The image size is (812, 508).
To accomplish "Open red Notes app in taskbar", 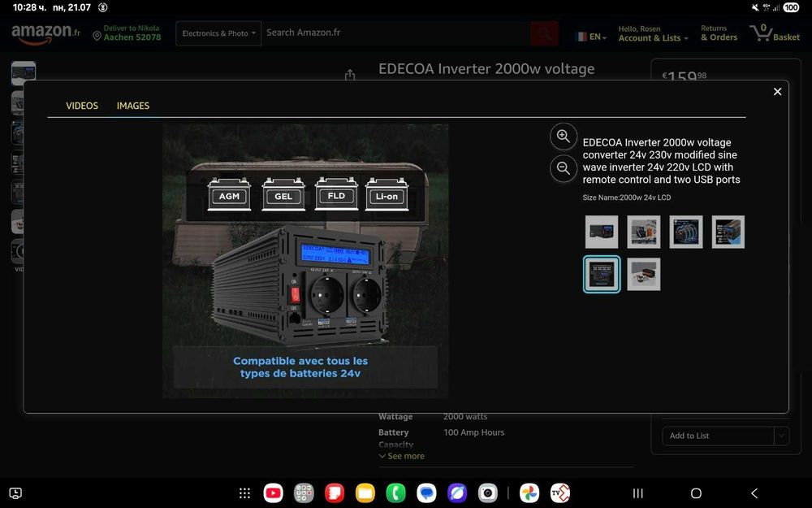I will click(x=335, y=493).
